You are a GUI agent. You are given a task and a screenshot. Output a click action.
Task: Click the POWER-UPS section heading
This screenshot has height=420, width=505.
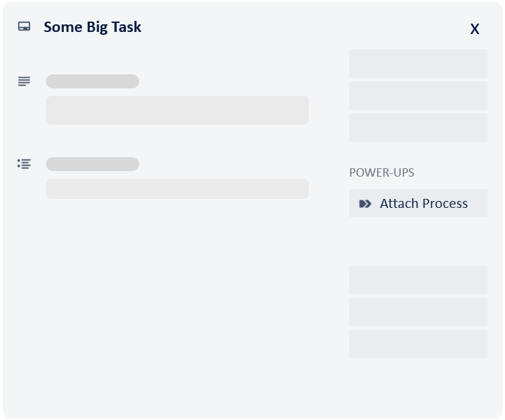382,172
